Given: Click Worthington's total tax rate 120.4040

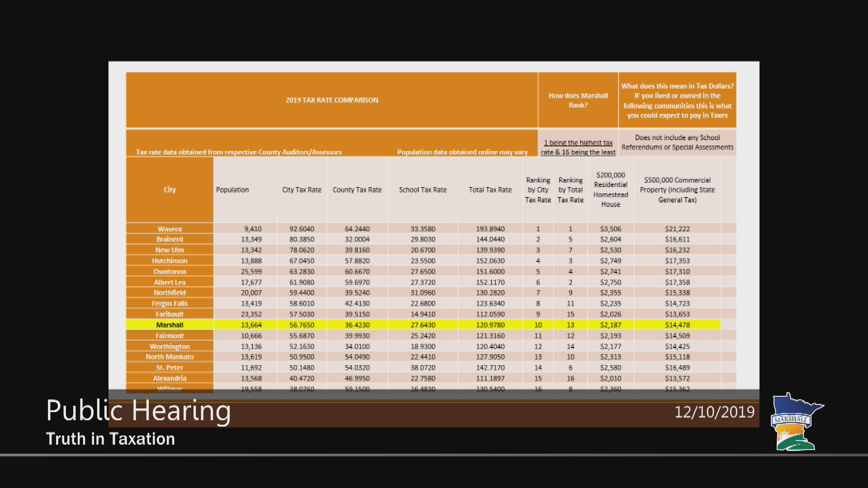Looking at the screenshot, I should 490,347.
